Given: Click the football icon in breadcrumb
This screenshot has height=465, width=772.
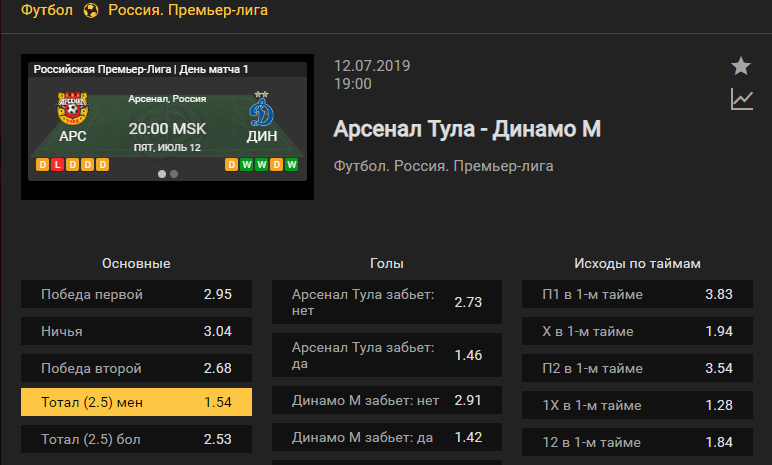Looking at the screenshot, I should coord(91,10).
